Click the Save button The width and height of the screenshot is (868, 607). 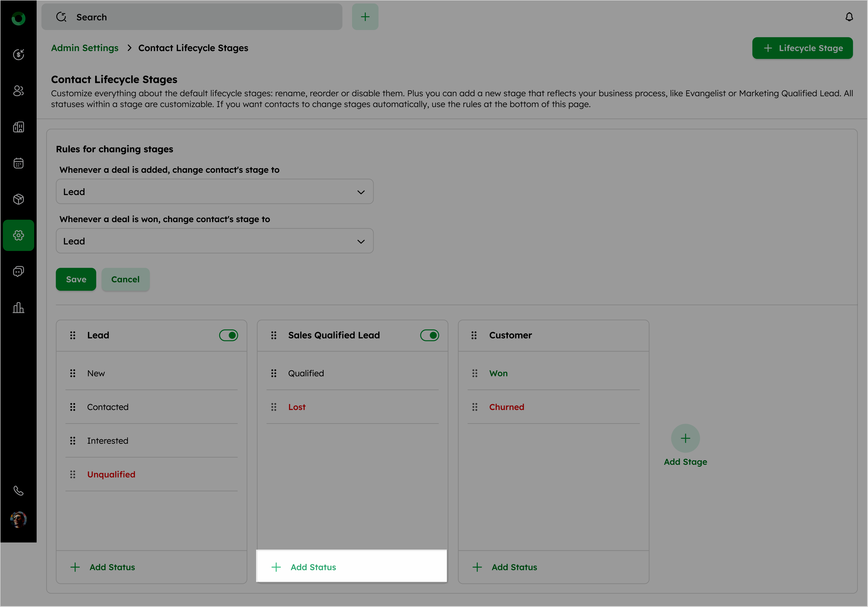[76, 279]
